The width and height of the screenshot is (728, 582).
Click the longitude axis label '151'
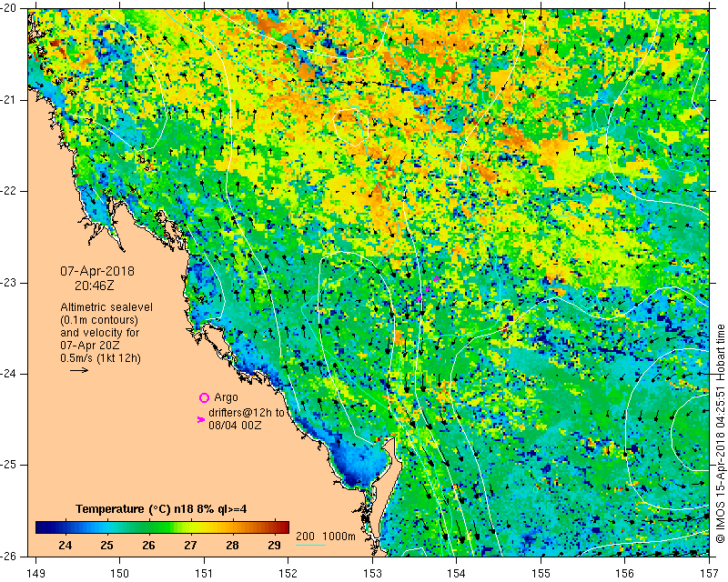pyautogui.click(x=204, y=574)
